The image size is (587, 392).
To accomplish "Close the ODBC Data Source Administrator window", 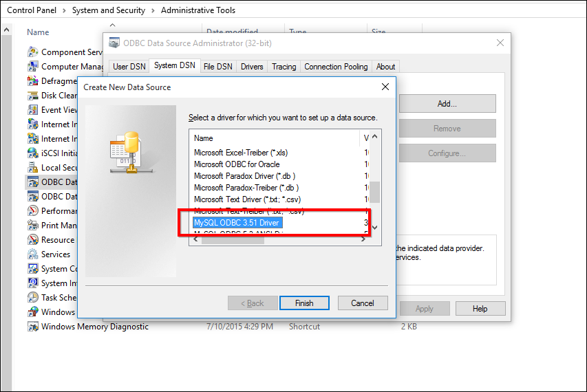I will [500, 43].
